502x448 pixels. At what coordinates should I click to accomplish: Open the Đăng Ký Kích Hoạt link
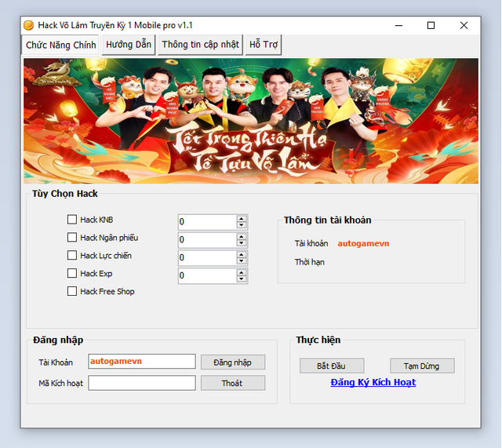tap(373, 383)
